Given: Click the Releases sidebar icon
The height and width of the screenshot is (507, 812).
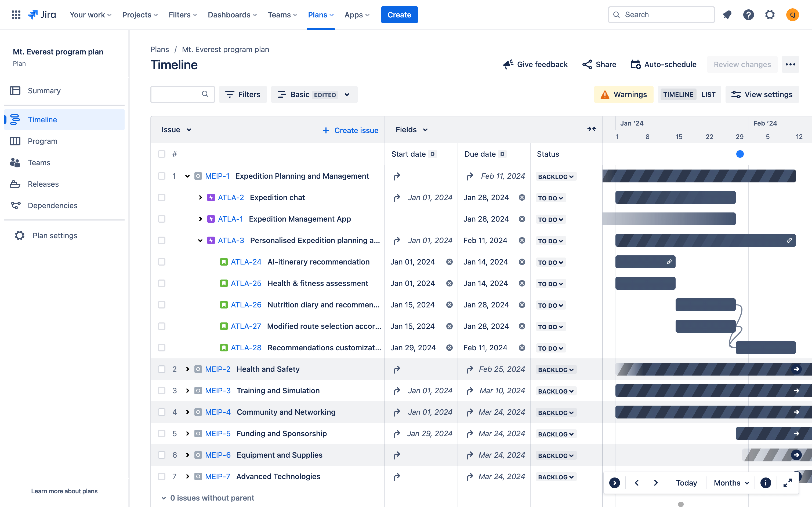Looking at the screenshot, I should point(15,183).
